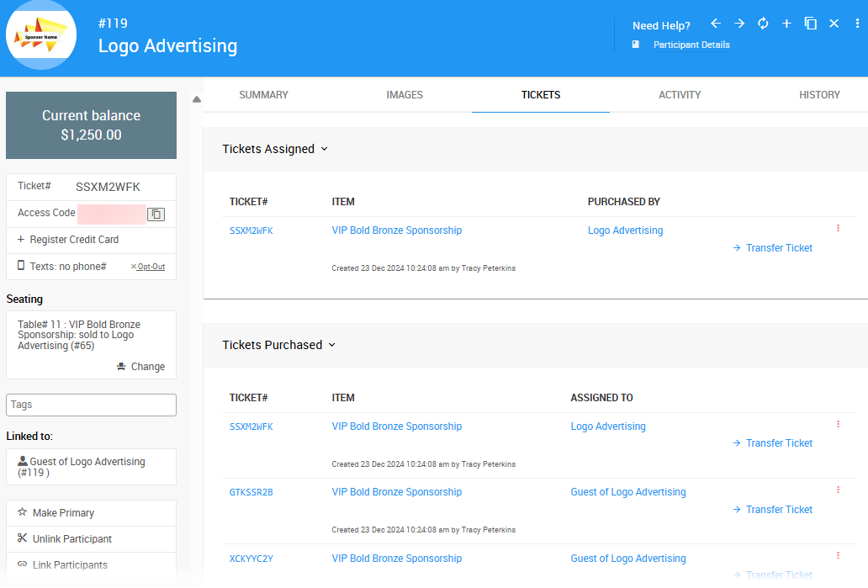Open header three-dot more options menu
This screenshot has height=588, width=868.
(x=857, y=24)
